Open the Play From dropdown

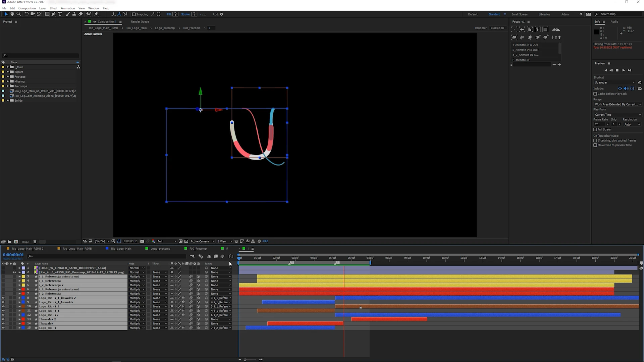(617, 115)
